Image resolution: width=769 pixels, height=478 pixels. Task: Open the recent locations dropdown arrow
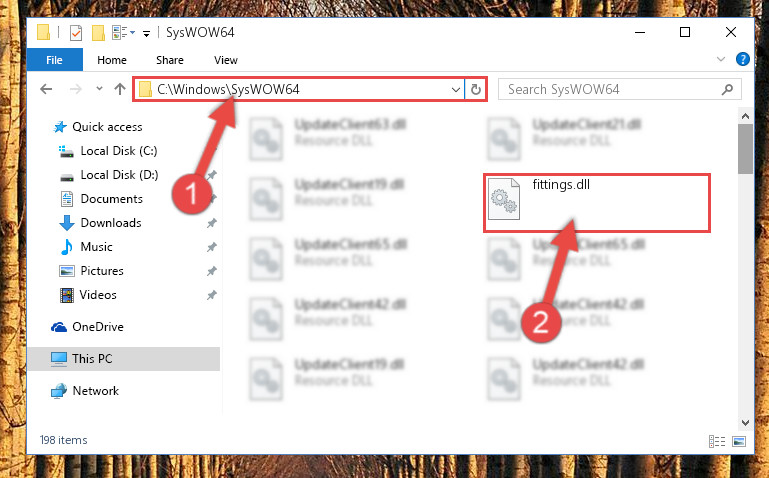pyautogui.click(x=99, y=89)
